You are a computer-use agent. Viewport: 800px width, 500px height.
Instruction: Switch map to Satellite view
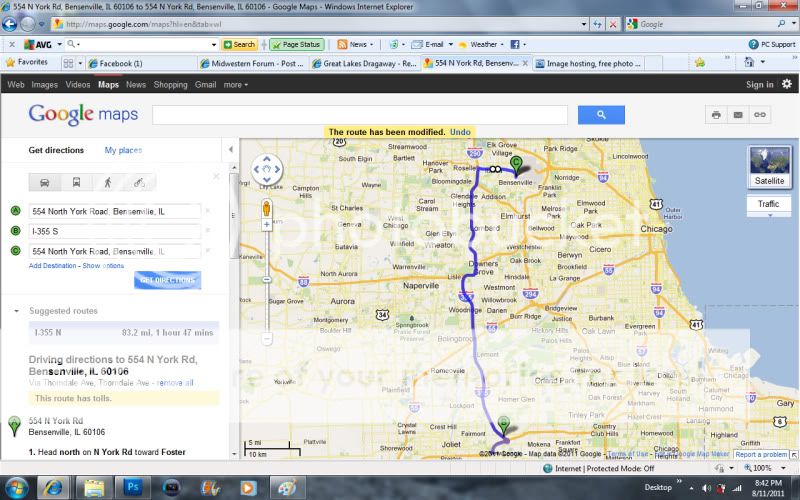(x=768, y=167)
